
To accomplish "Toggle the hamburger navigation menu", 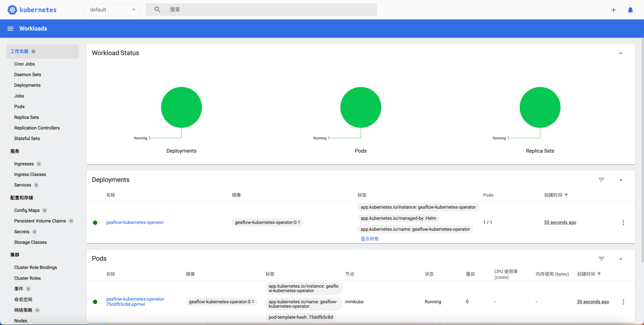I will pyautogui.click(x=10, y=28).
